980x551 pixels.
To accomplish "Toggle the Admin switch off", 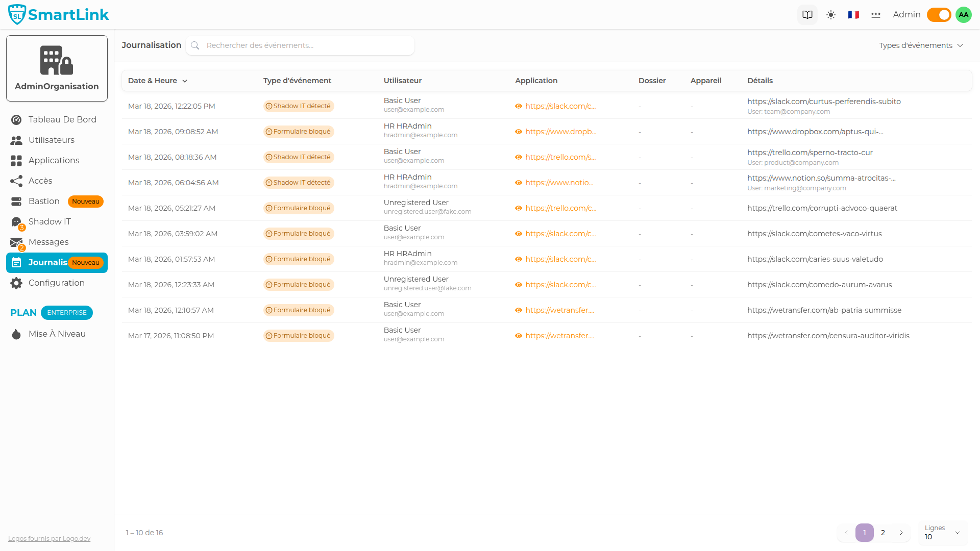I will tap(939, 14).
